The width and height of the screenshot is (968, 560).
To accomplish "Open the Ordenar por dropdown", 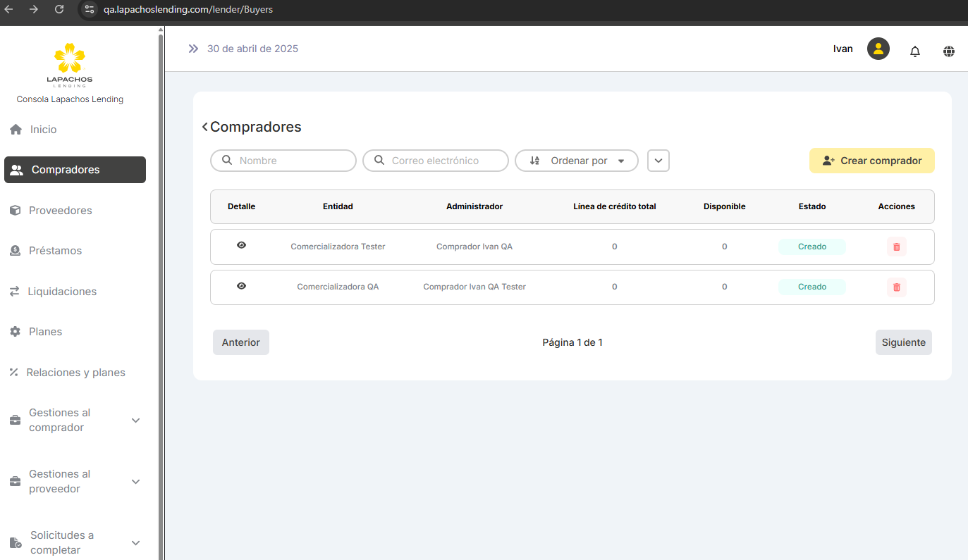I will point(577,161).
